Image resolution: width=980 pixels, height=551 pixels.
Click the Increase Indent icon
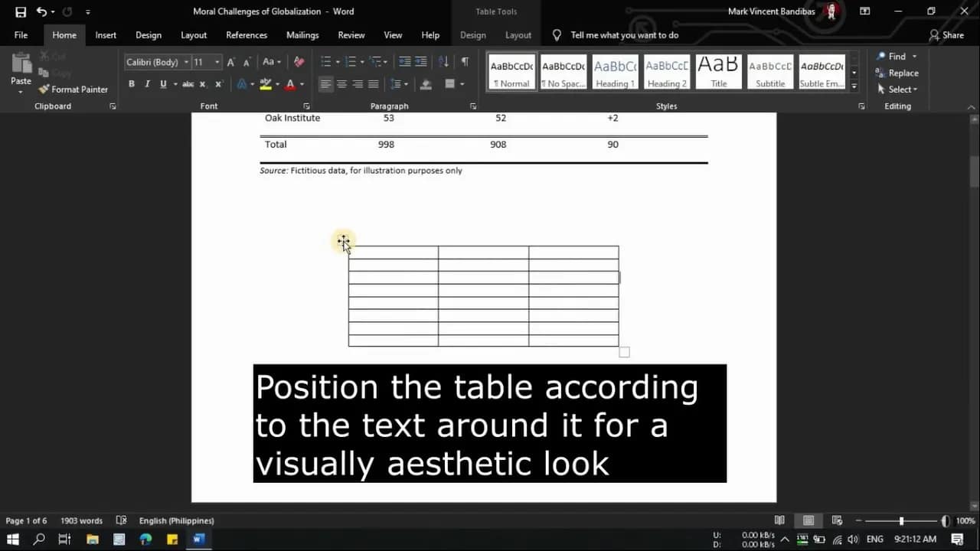point(421,62)
